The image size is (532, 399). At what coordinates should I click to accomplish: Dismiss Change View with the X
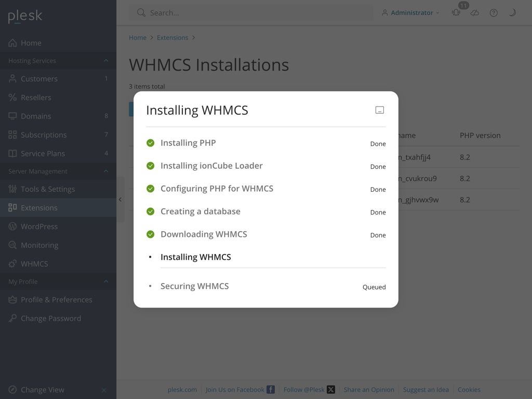[103, 390]
